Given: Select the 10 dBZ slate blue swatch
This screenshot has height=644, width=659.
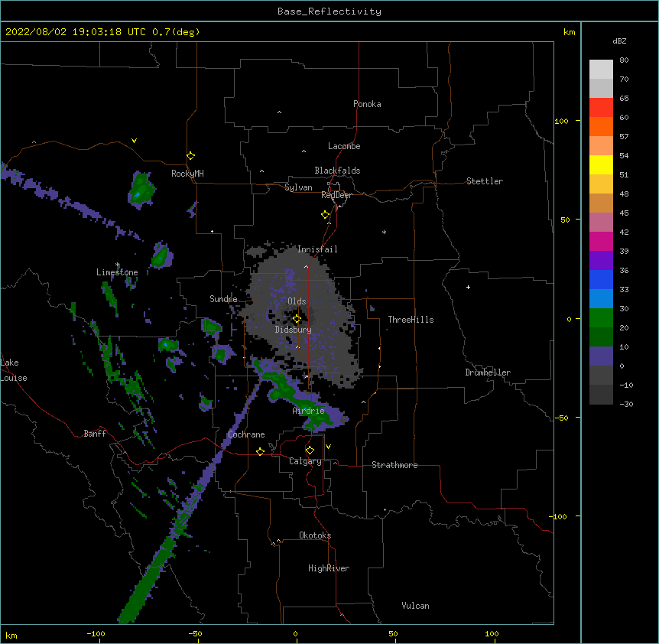Looking at the screenshot, I should [x=601, y=356].
